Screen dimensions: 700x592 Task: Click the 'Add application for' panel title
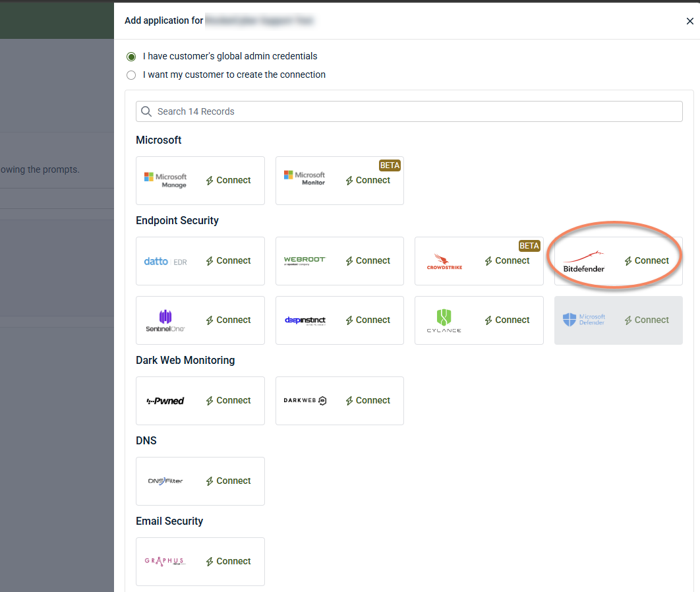tap(164, 20)
